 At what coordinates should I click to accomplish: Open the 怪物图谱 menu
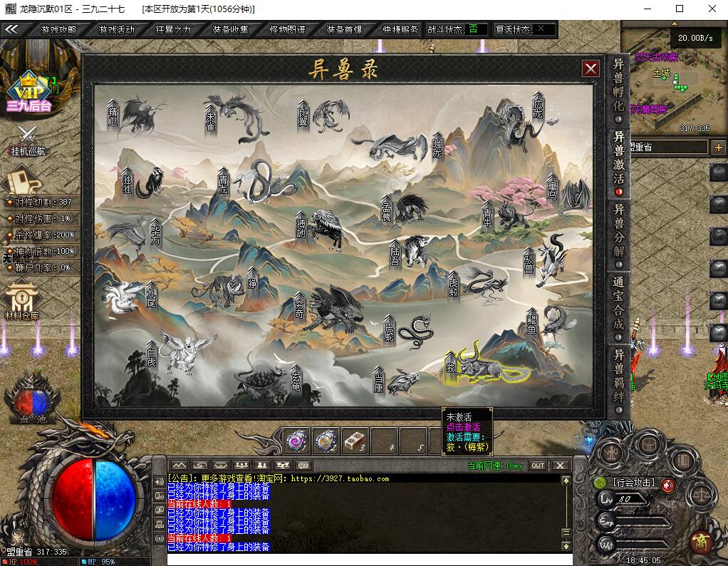(287, 30)
